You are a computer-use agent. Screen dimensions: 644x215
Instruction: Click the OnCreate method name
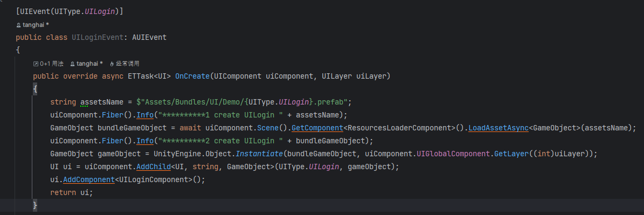click(x=192, y=77)
